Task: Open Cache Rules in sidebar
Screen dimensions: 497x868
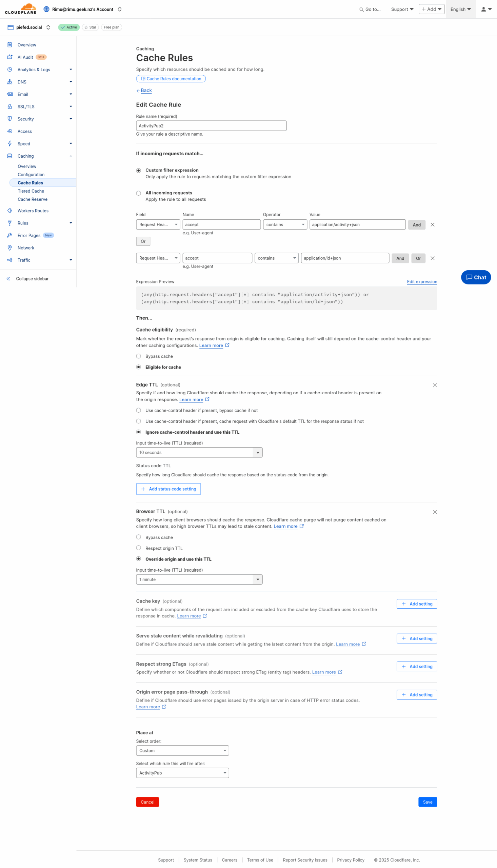Action: [x=31, y=183]
